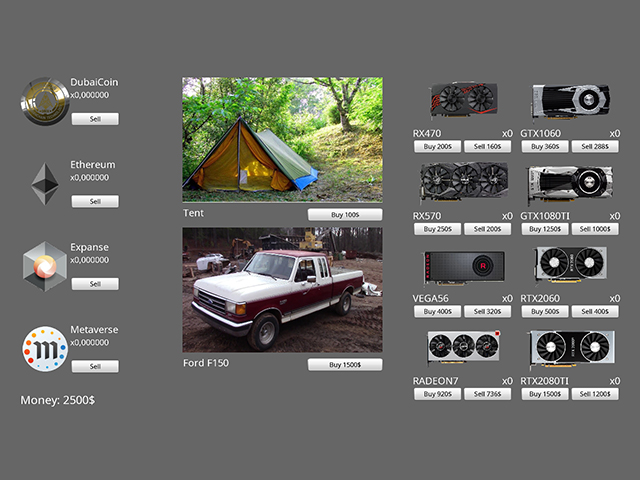Click the RTX2060 graphics card image
This screenshot has height=480, width=640.
tap(571, 264)
